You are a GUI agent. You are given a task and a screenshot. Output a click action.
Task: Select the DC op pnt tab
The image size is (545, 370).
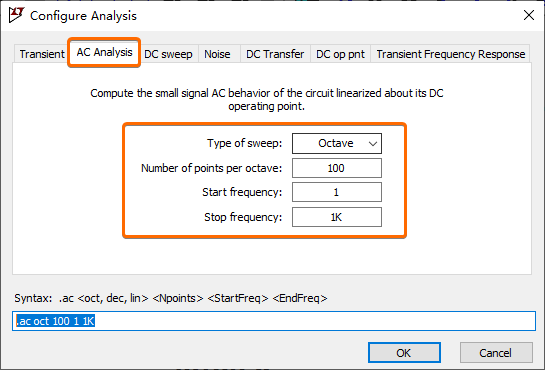(x=340, y=54)
